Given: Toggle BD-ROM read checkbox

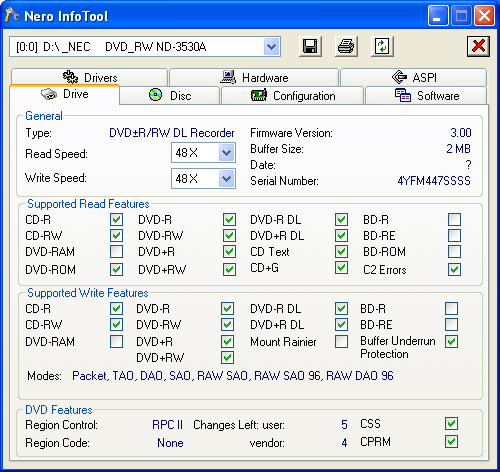Looking at the screenshot, I should pos(454,252).
